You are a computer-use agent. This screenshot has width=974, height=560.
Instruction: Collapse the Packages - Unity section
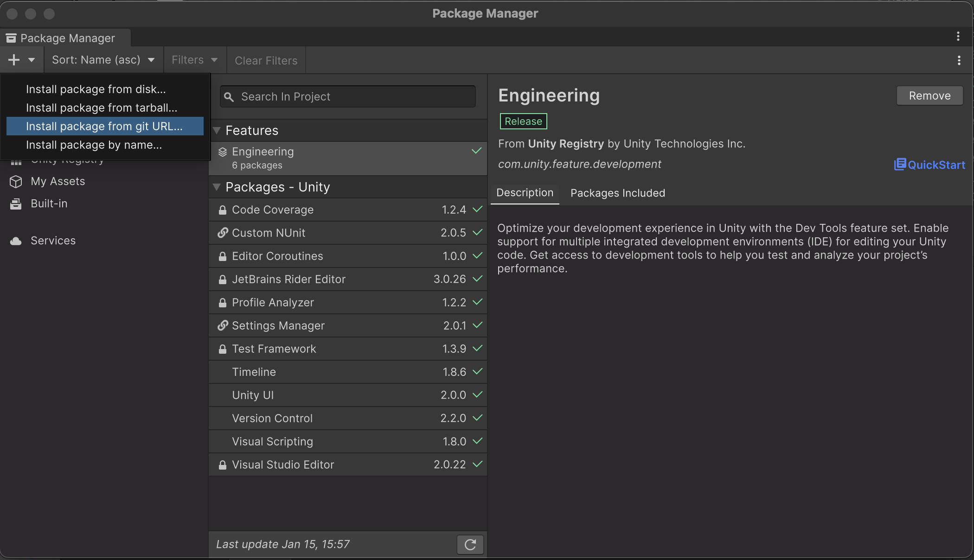point(217,187)
